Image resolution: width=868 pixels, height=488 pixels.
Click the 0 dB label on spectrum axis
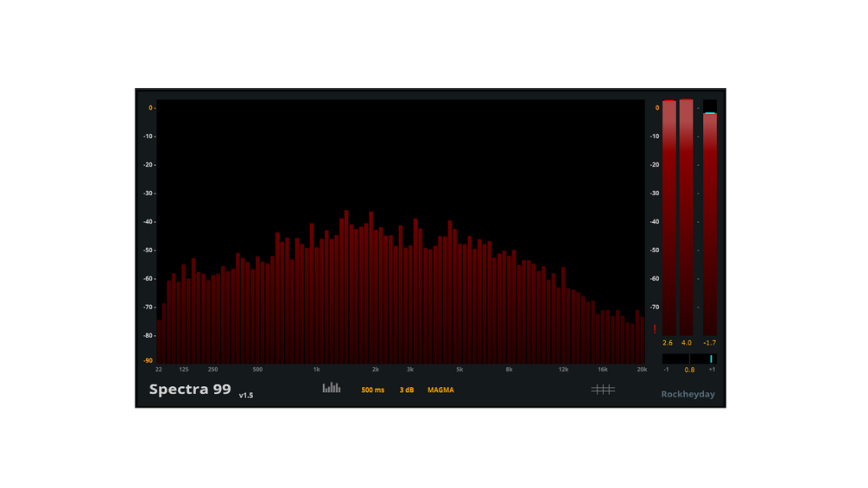150,108
